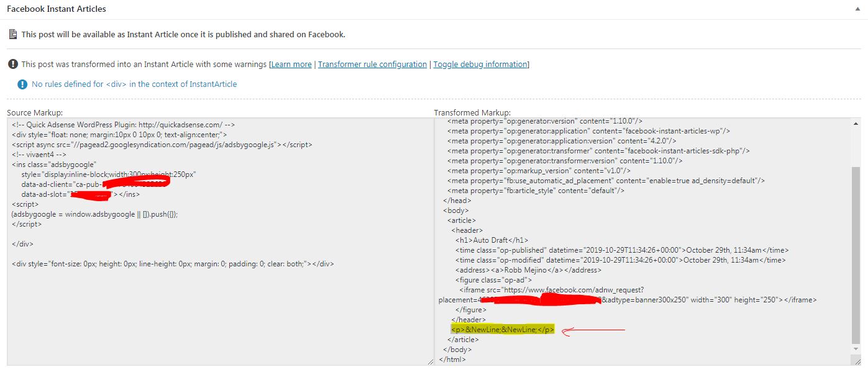Click the Transformed Markup scroll up arrow
Screen dimensions: 868x375
click(856, 123)
